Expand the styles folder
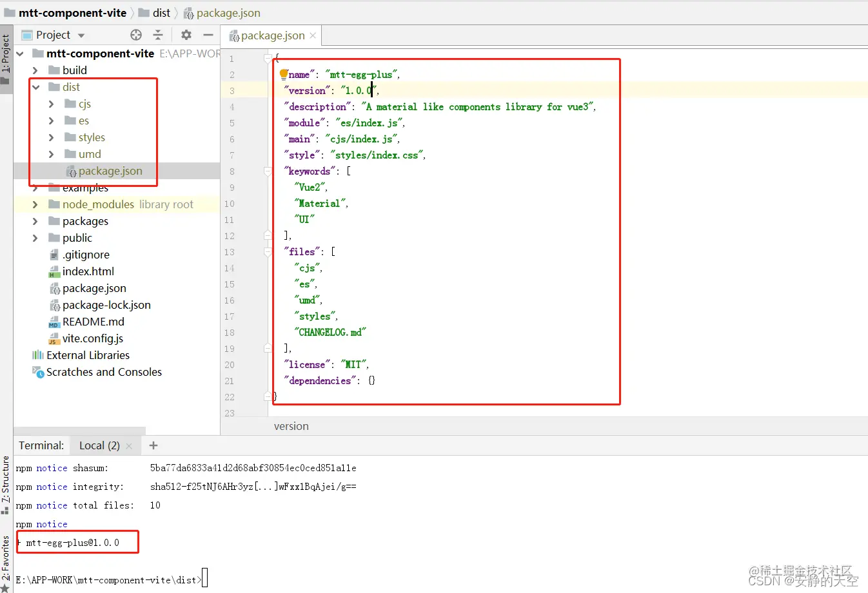The width and height of the screenshot is (868, 593). point(51,137)
